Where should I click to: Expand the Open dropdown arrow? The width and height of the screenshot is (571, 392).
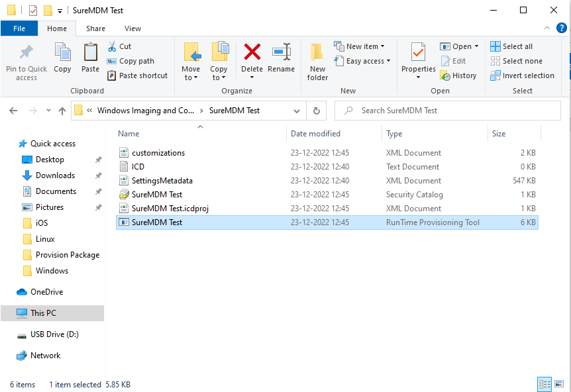(476, 46)
